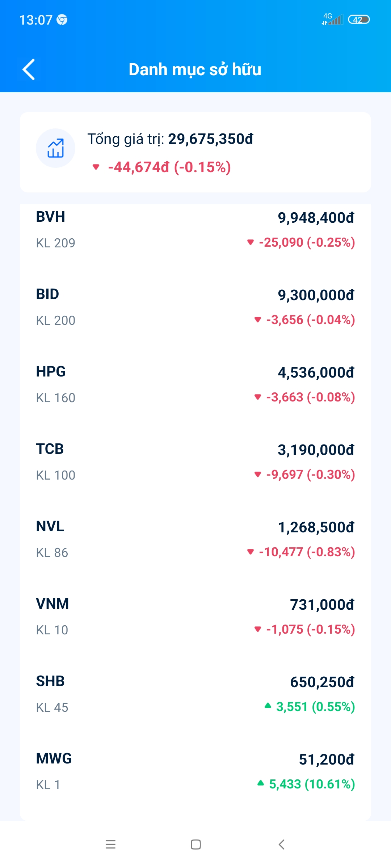Tap the Android recent apps menu icon
Screen dimensions: 391x868
pos(110,844)
